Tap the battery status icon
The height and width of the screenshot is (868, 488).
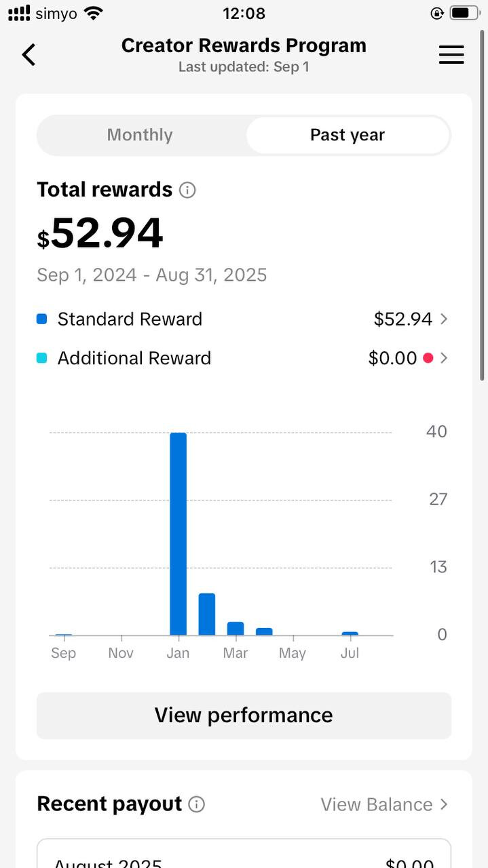(x=464, y=13)
